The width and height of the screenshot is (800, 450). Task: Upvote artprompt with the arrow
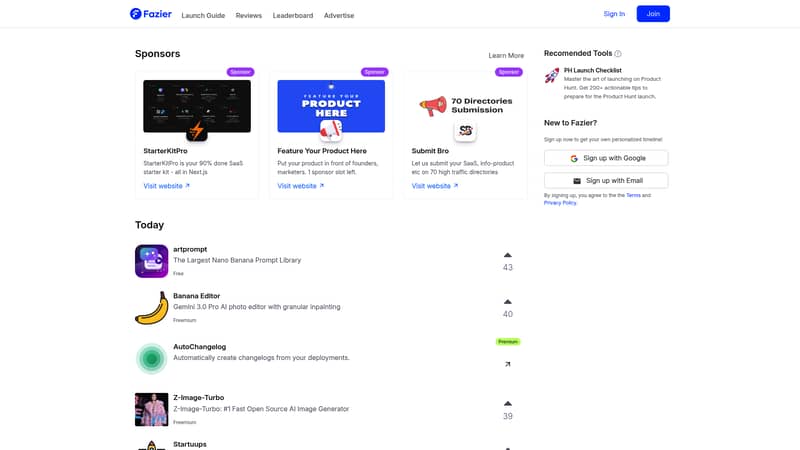pyautogui.click(x=507, y=255)
